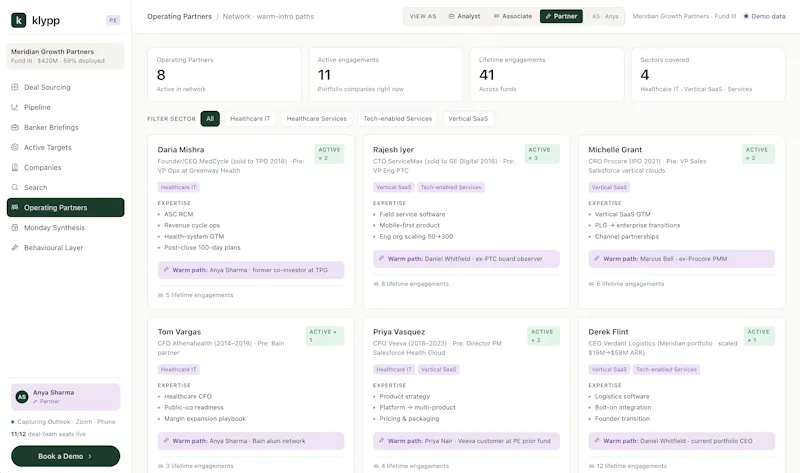The image size is (800, 473).
Task: Filter by Tech-enabled Services sector
Action: (x=397, y=118)
